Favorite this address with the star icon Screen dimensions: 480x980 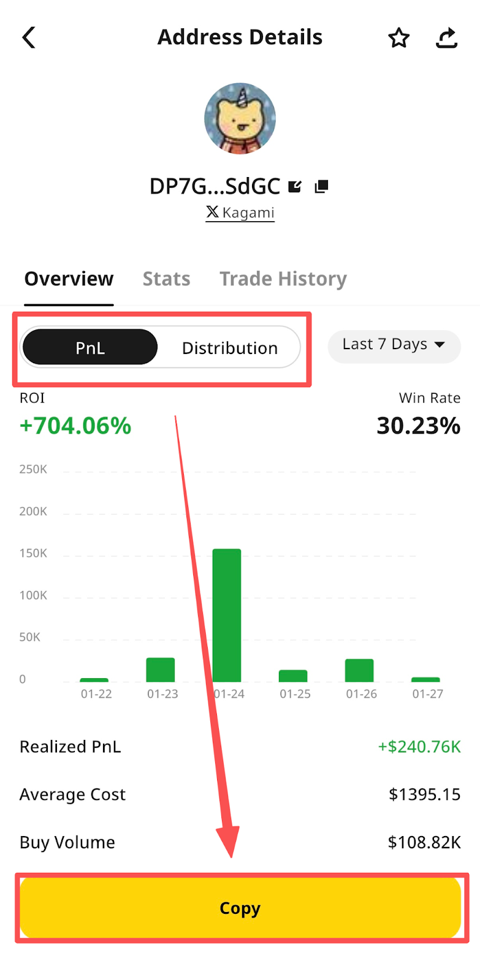pos(398,38)
